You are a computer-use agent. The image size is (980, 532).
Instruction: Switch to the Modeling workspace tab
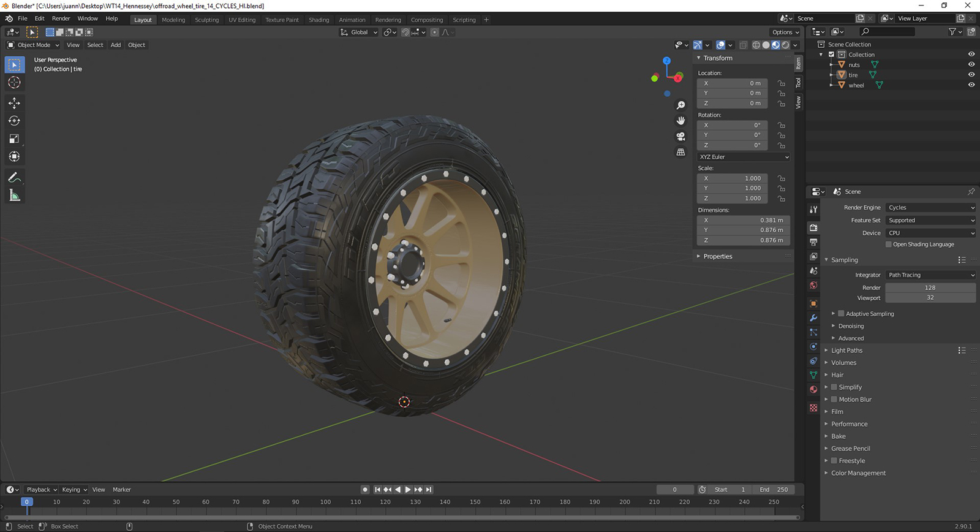(173, 20)
